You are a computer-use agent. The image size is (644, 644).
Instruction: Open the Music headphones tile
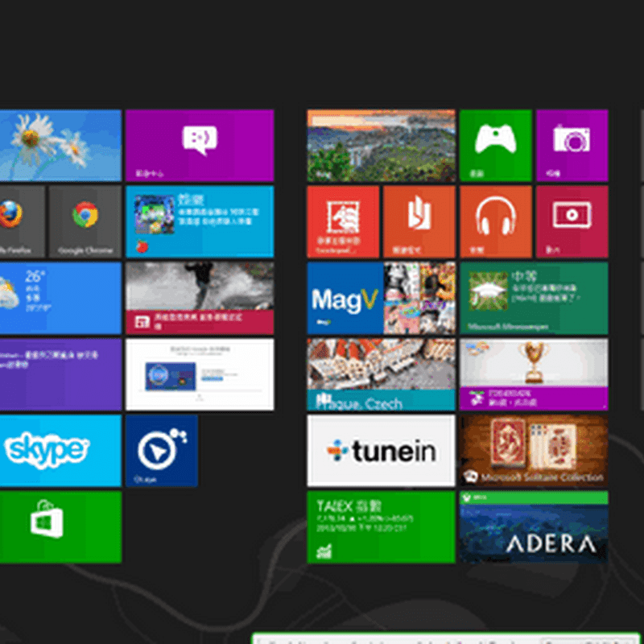496,222
